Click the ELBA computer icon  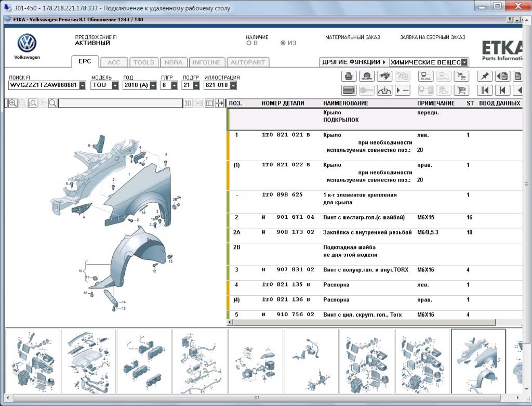426,76
